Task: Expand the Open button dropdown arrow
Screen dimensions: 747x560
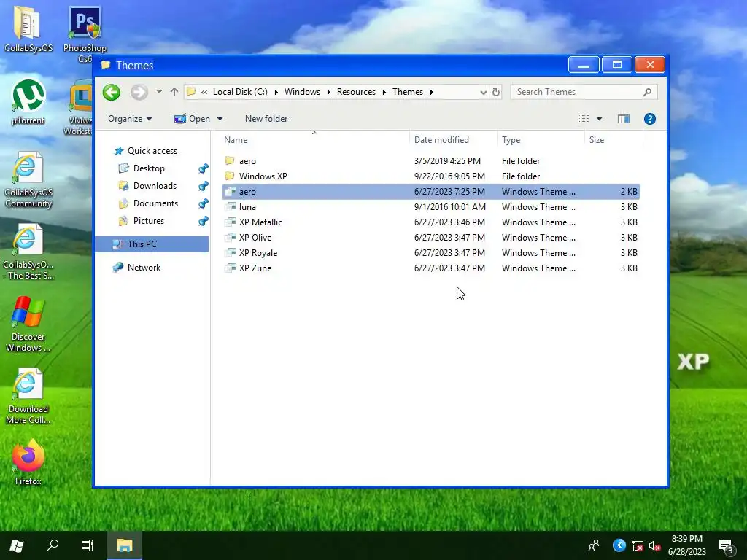Action: click(x=220, y=119)
